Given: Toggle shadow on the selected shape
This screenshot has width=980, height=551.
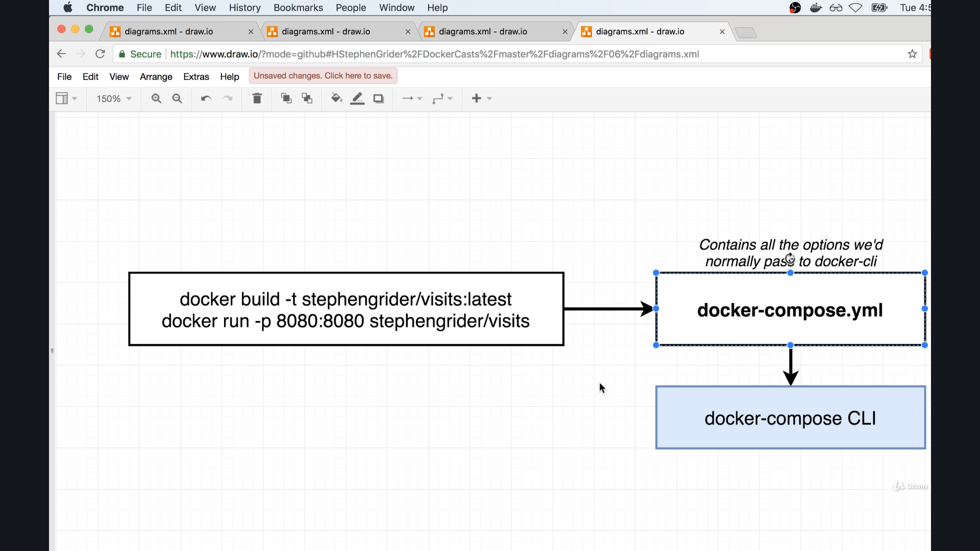Looking at the screenshot, I should pos(378,98).
